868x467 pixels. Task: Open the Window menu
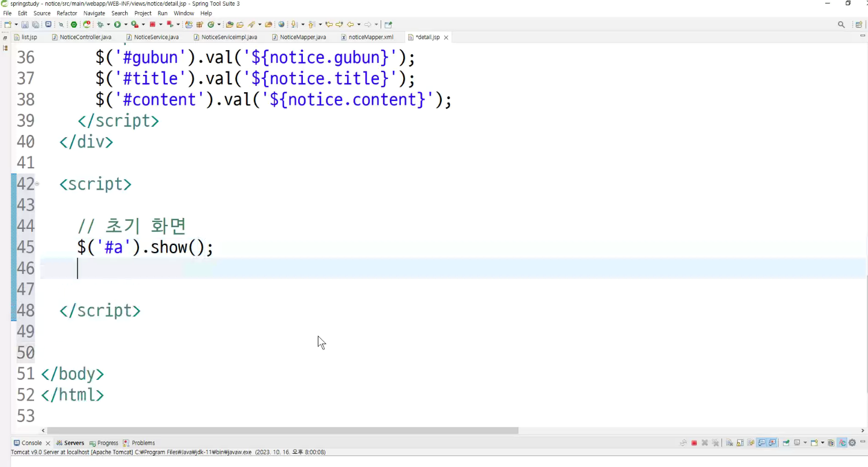184,13
